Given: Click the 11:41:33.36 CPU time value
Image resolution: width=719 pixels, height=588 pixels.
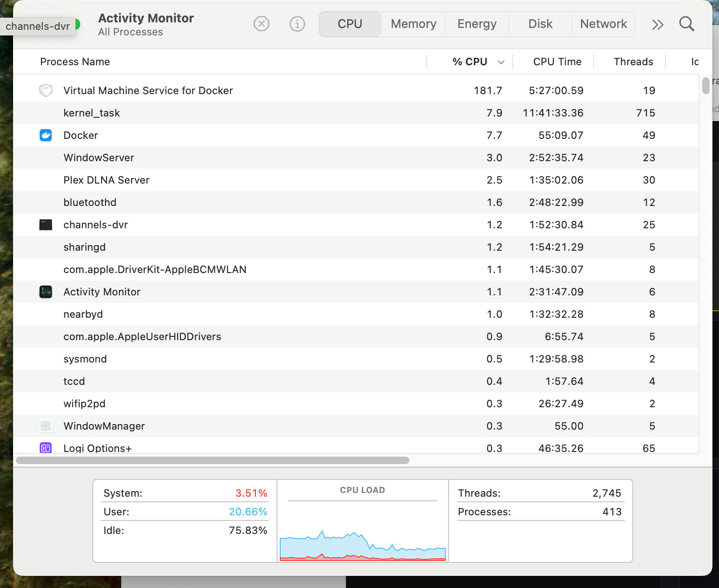Looking at the screenshot, I should 553,113.
